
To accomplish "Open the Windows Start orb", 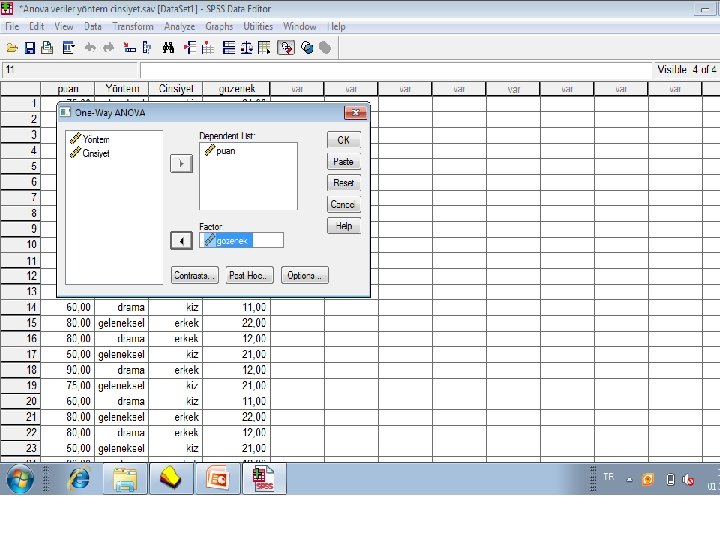I will click(x=20, y=479).
